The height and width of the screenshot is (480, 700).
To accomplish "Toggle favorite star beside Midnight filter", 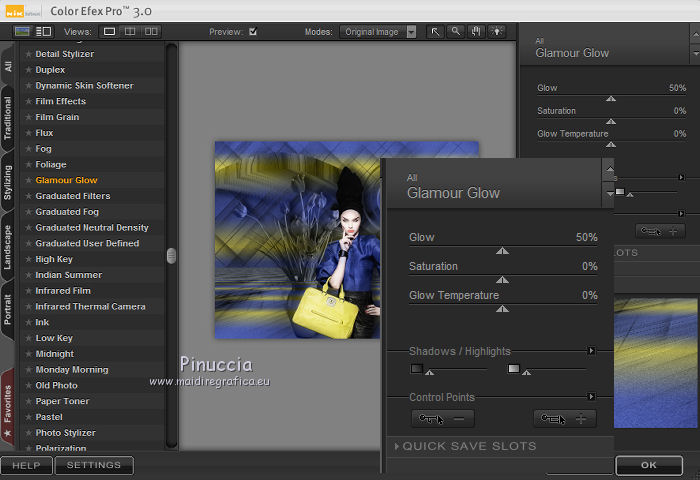I will point(28,354).
